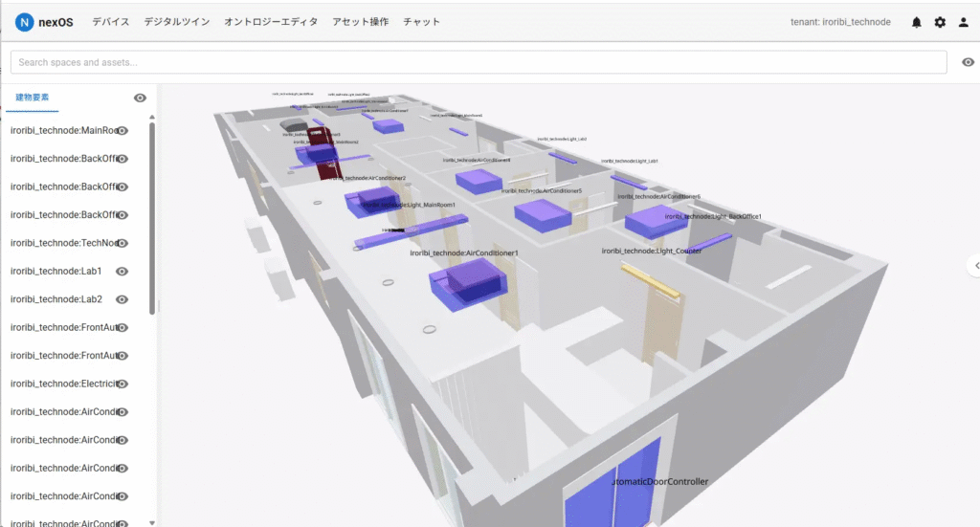Click the list scroll-down arrow

pyautogui.click(x=152, y=522)
